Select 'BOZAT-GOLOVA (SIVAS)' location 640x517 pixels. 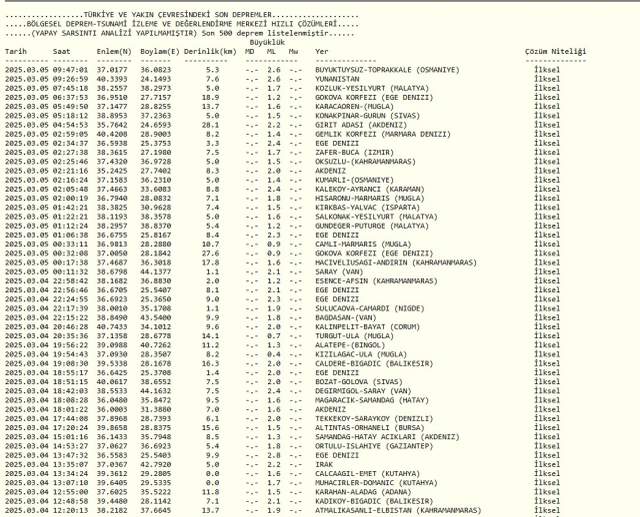tap(359, 382)
